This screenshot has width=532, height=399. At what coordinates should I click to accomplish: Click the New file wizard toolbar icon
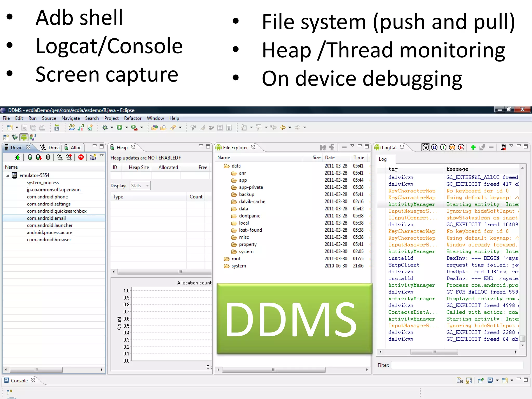(x=10, y=128)
